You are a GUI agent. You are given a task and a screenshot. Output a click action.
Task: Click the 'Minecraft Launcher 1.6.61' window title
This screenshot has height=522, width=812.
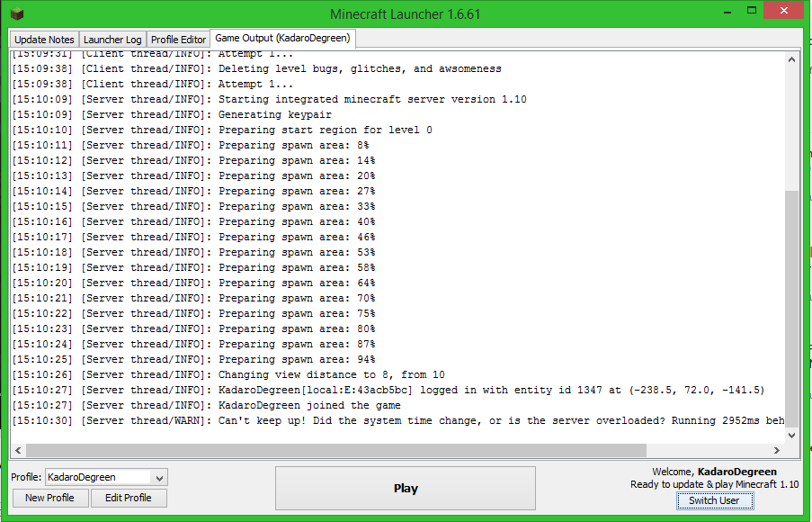coord(406,14)
